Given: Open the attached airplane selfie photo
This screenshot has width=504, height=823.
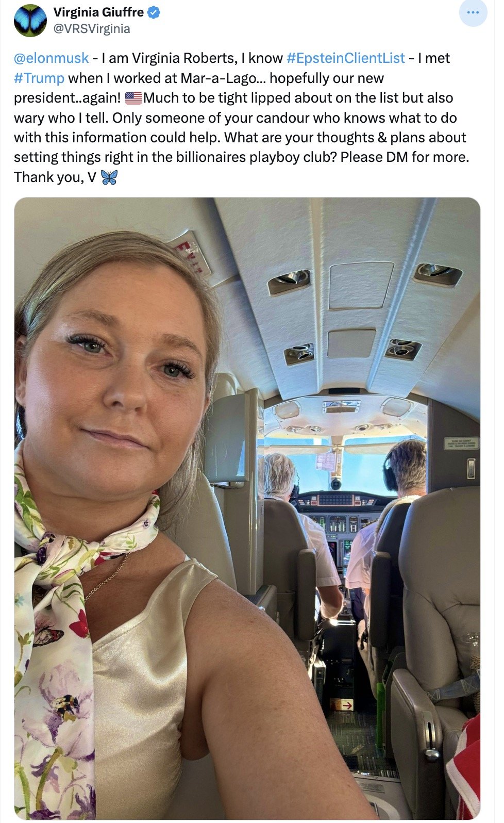Looking at the screenshot, I should [x=247, y=508].
